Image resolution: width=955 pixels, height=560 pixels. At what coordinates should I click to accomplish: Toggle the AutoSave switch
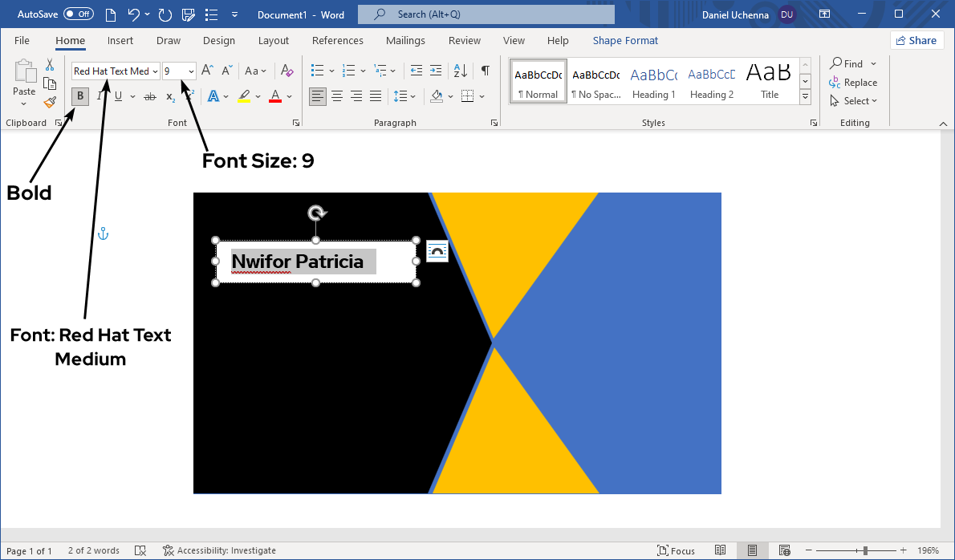(x=78, y=14)
